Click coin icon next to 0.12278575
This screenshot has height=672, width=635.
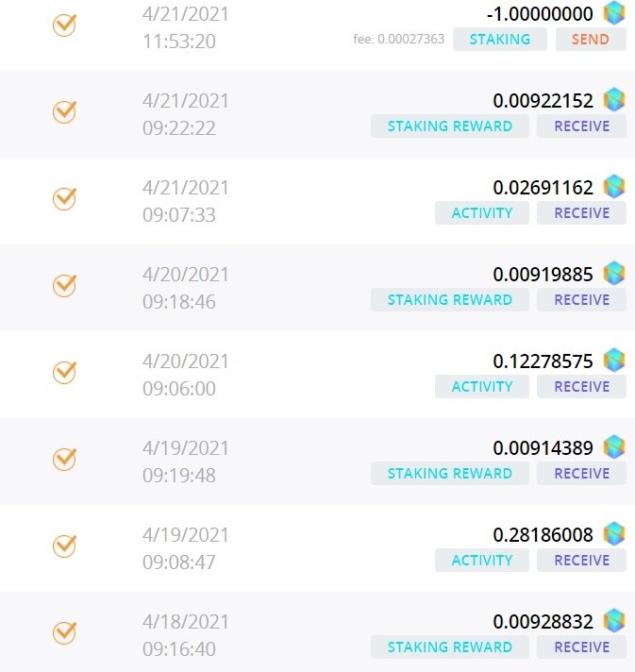click(614, 360)
